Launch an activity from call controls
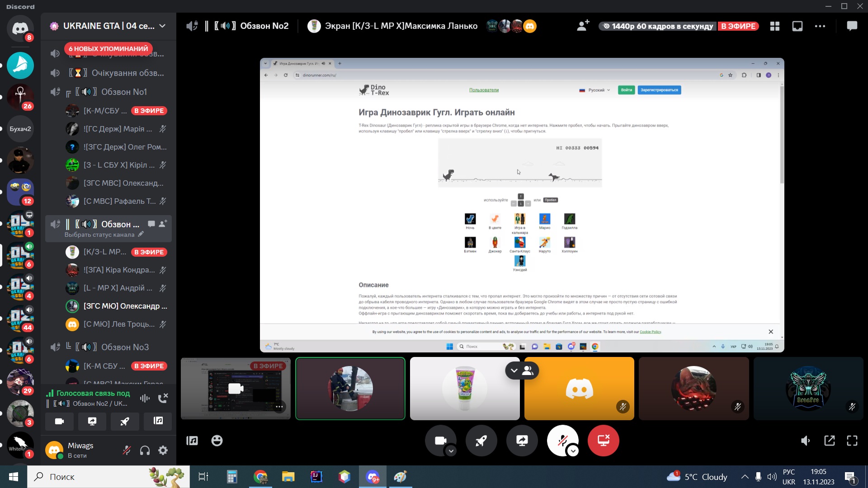The width and height of the screenshot is (868, 488). [x=481, y=441]
